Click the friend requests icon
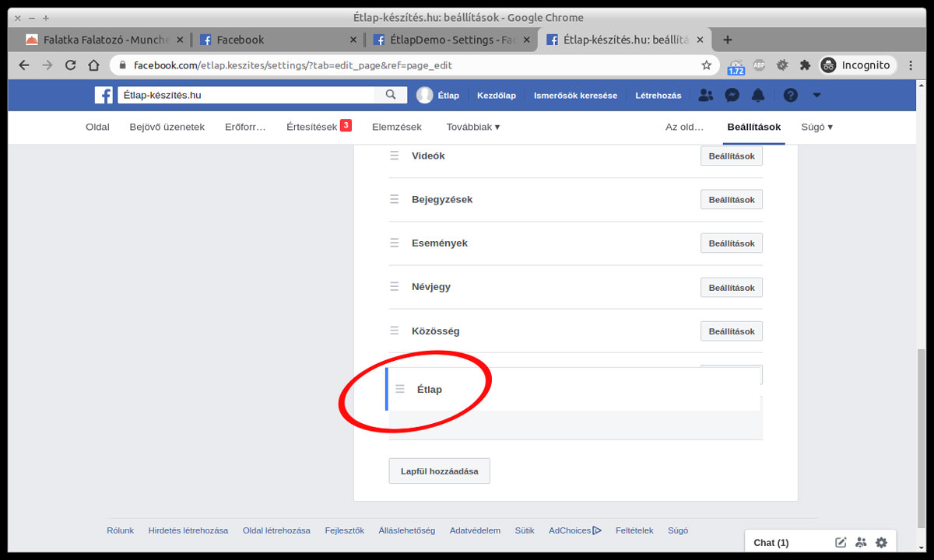This screenshot has height=560, width=934. [x=706, y=95]
